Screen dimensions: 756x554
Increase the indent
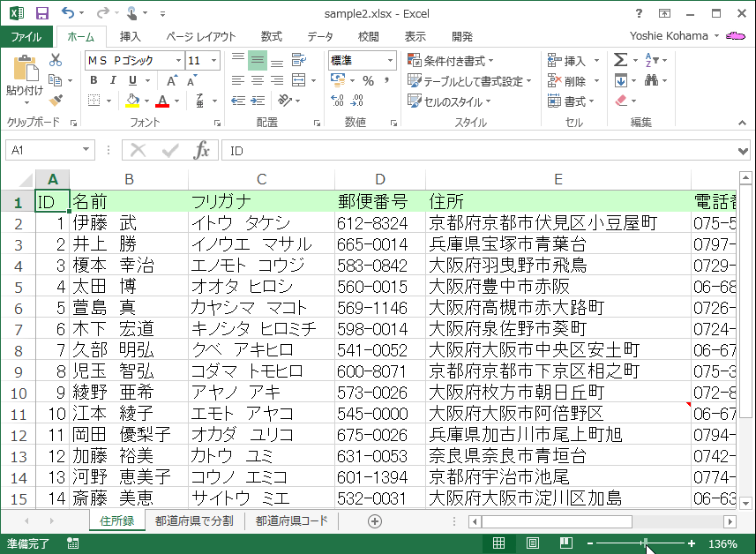pos(258,101)
